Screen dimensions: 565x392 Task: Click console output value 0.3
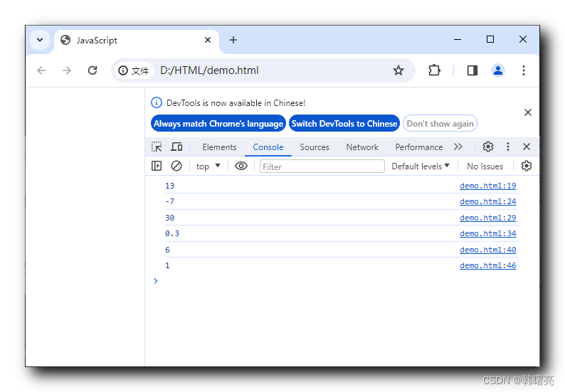pos(172,234)
